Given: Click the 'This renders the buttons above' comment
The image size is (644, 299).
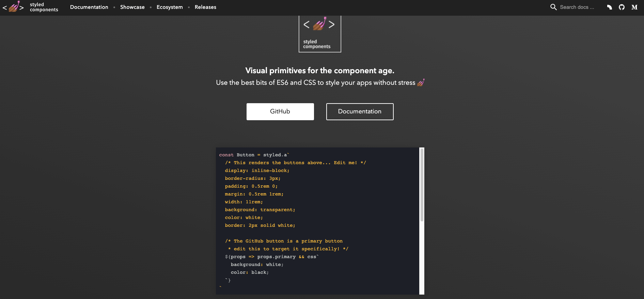Looking at the screenshot, I should [x=296, y=163].
